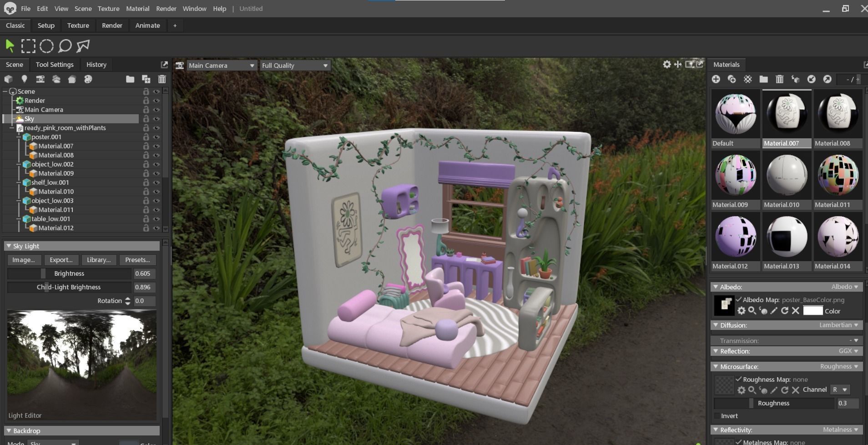Open the Main Camera dropdown
The image size is (868, 445).
tap(222, 66)
